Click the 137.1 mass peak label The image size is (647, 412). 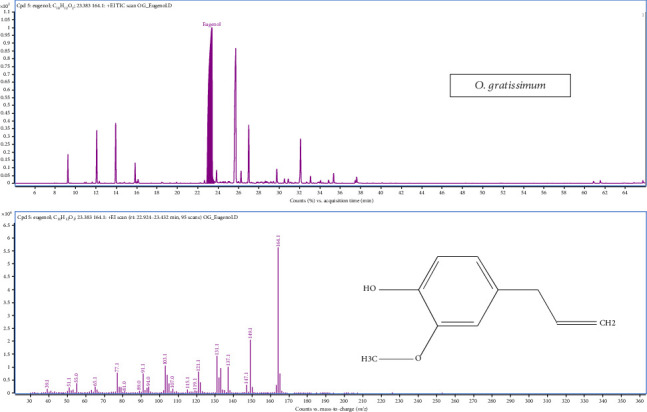228,360
